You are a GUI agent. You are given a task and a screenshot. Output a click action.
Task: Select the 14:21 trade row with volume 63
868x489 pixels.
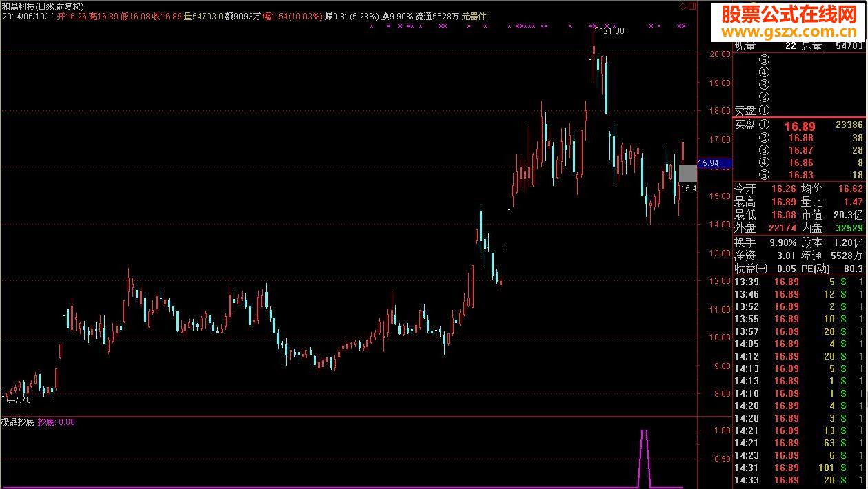pos(798,443)
